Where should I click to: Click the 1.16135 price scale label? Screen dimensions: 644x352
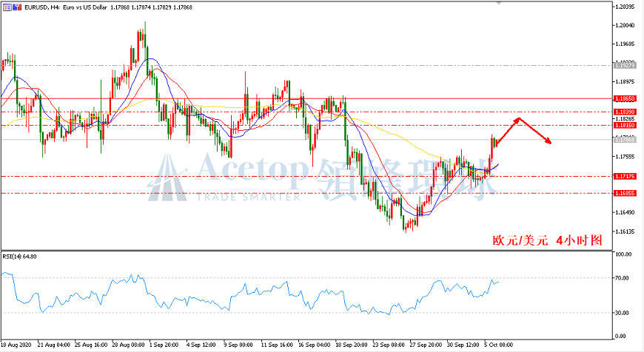coord(625,231)
